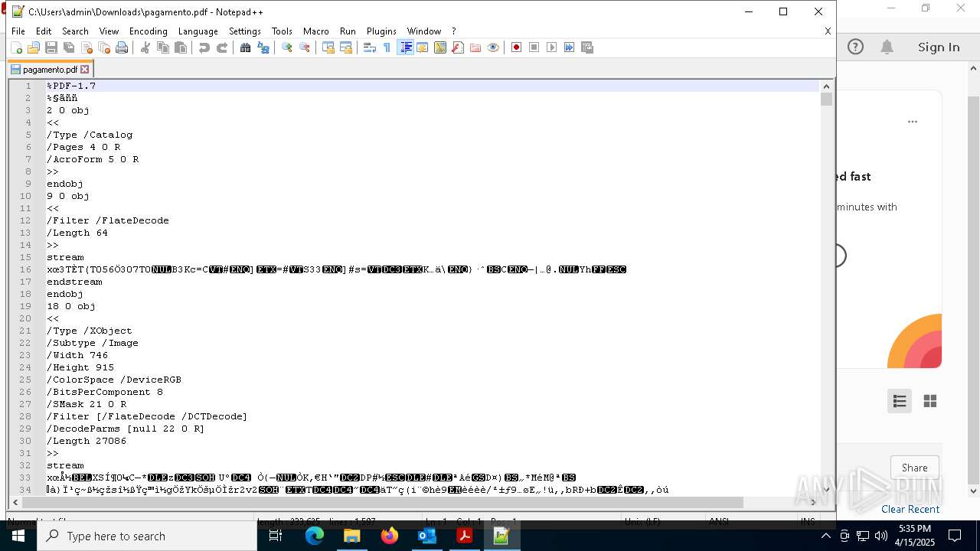
Task: Click the Open file toolbar icon
Action: pyautogui.click(x=34, y=47)
